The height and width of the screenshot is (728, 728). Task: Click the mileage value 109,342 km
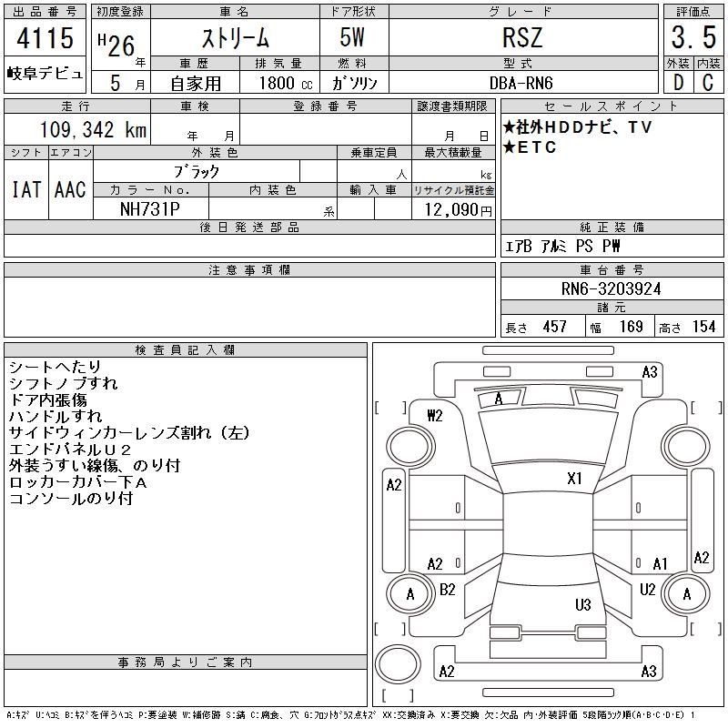(x=93, y=130)
